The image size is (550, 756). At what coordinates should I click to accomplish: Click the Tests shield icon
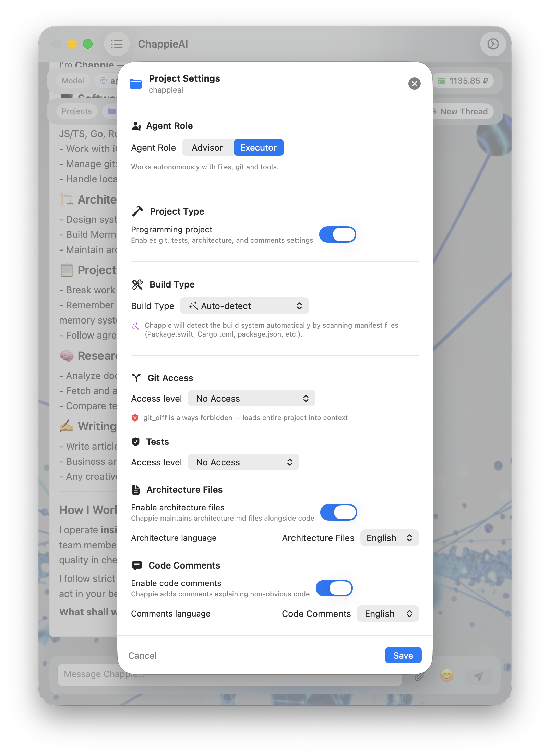coord(136,442)
